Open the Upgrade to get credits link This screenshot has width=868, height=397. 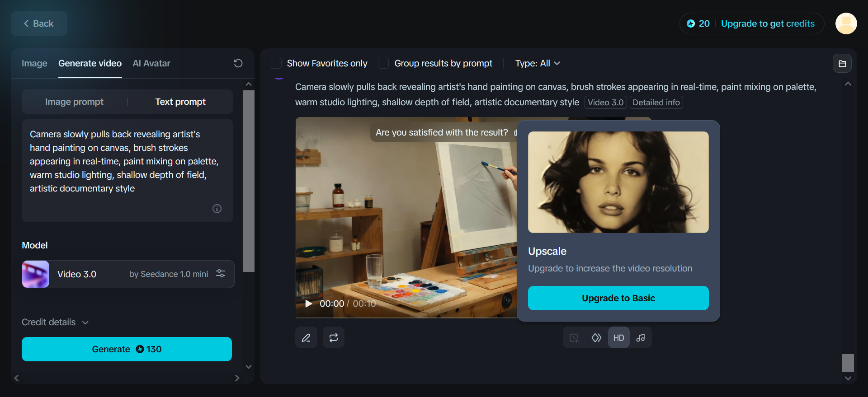(x=768, y=23)
